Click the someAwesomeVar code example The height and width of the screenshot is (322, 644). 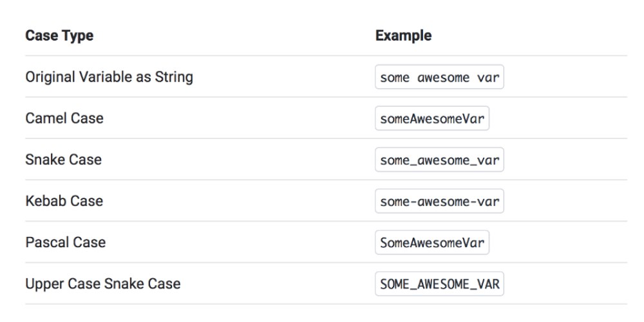coord(432,118)
